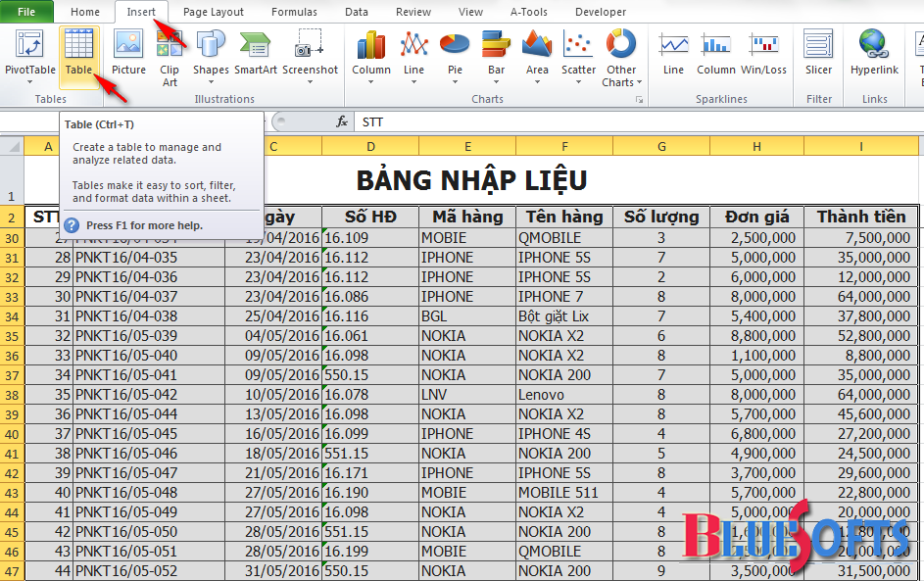Insert a Line sparkline
Image resolution: width=924 pixels, height=581 pixels.
pyautogui.click(x=673, y=53)
